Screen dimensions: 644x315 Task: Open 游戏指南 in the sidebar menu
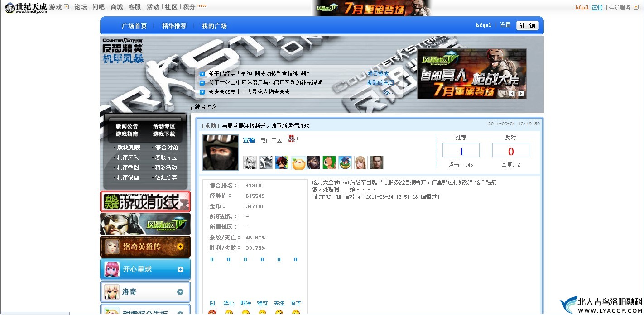tap(127, 134)
